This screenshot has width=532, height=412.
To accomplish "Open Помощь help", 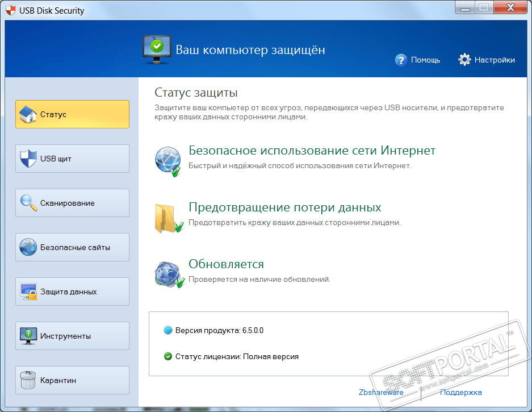I will click(418, 60).
